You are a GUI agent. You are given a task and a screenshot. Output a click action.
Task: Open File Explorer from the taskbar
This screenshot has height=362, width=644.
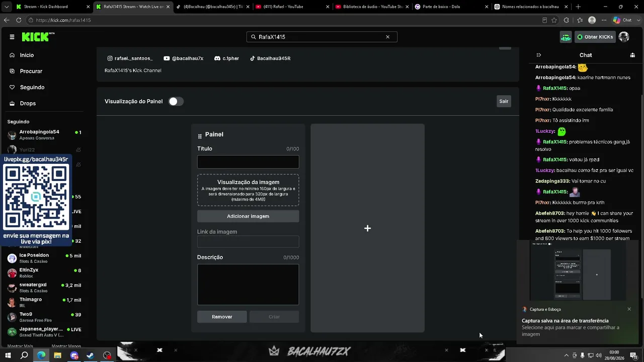[x=57, y=355]
